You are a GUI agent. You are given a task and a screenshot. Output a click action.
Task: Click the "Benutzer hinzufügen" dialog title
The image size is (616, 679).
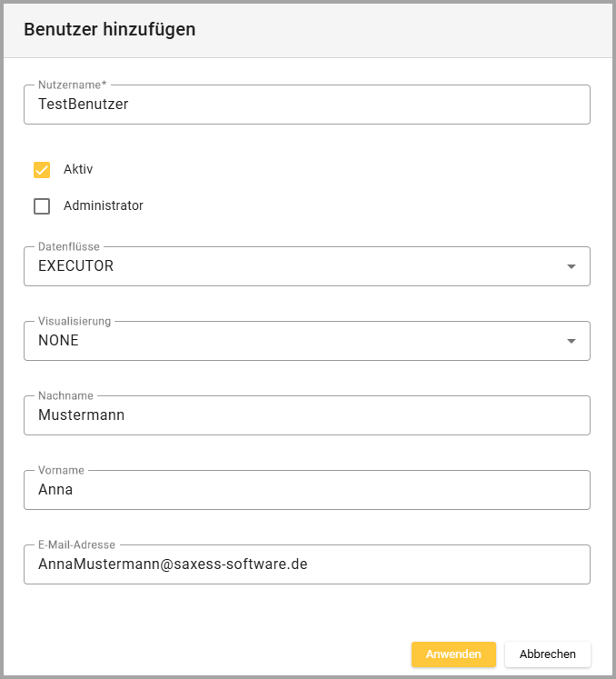coord(110,29)
